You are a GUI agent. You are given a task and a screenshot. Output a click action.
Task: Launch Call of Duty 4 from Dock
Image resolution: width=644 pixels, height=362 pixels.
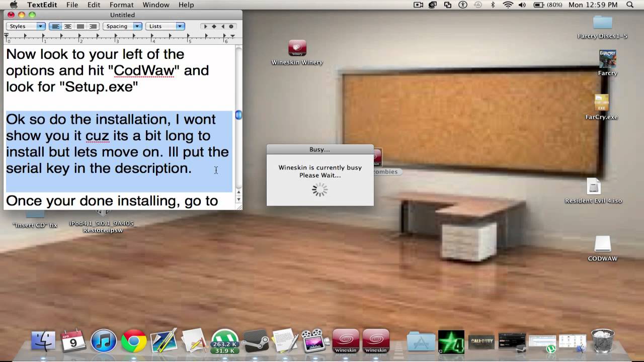[x=451, y=342]
